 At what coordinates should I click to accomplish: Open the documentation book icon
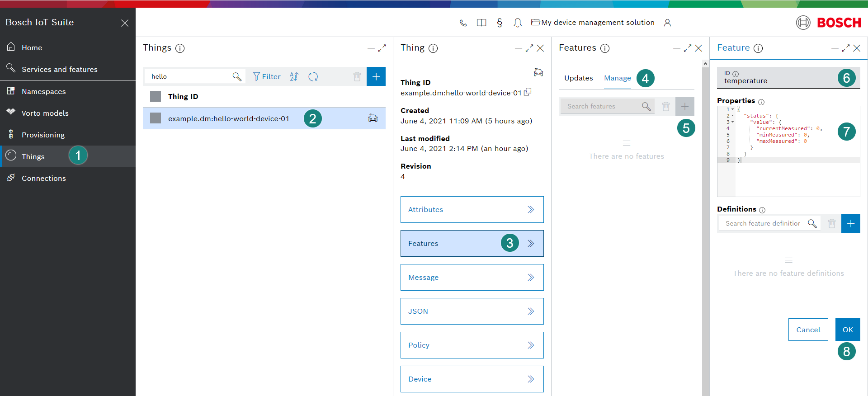pos(481,23)
